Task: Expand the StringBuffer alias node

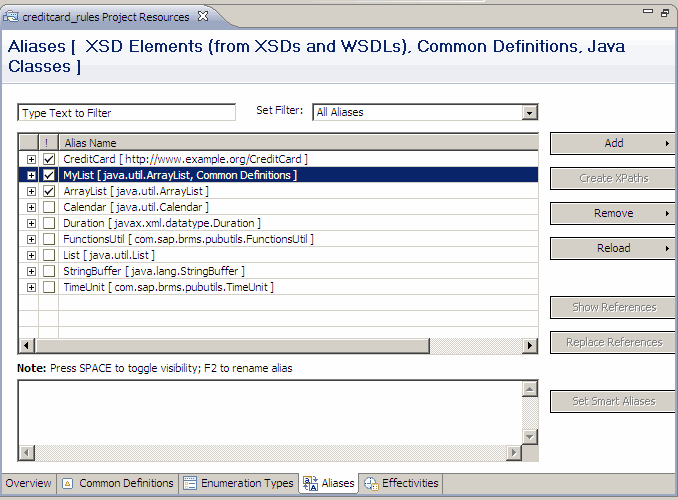Action: 31,271
